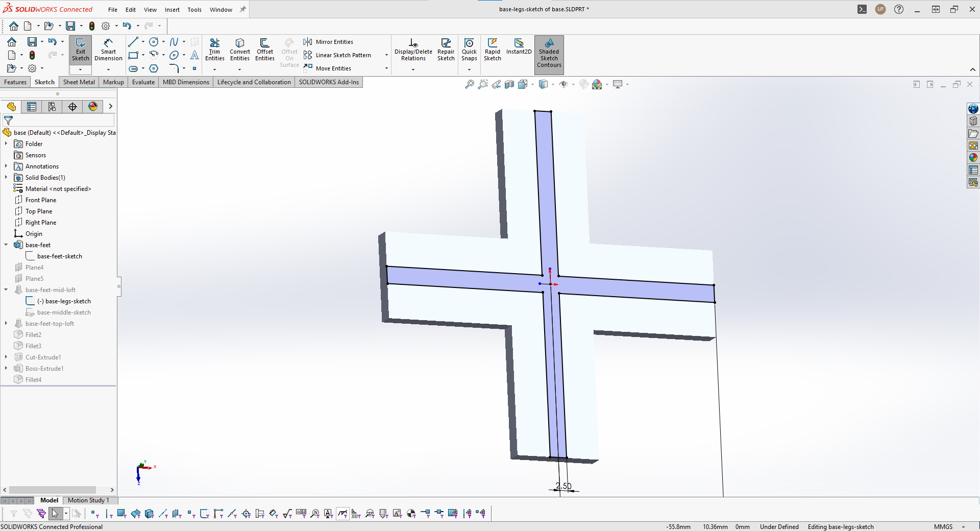Image resolution: width=980 pixels, height=531 pixels.
Task: Expand the Solid Bodies(1) node
Action: pyautogui.click(x=6, y=178)
